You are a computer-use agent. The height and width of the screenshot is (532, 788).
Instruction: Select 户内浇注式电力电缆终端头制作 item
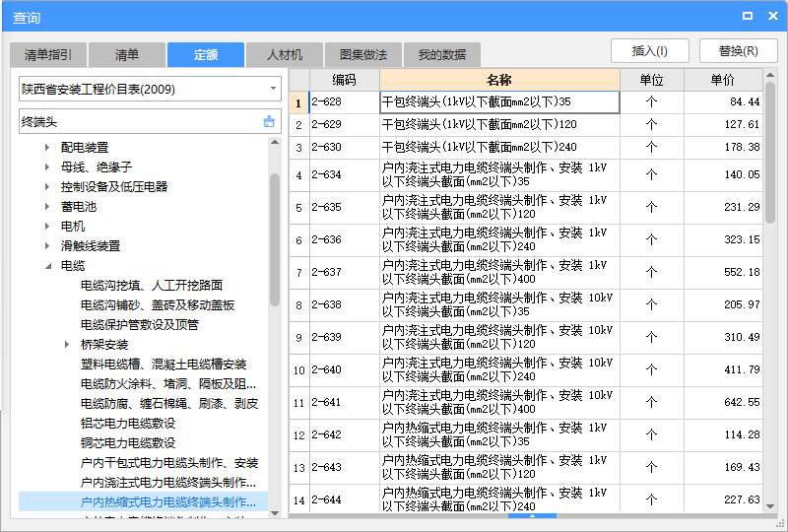pyautogui.click(x=167, y=482)
